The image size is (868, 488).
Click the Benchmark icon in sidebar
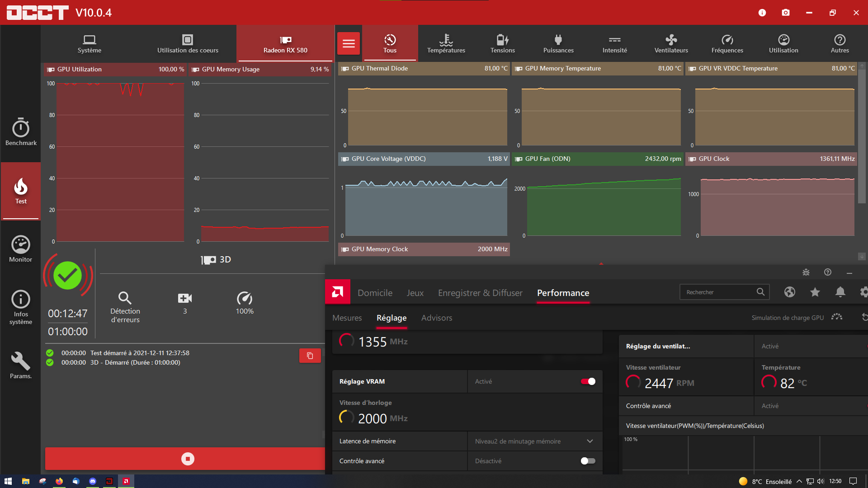point(20,131)
